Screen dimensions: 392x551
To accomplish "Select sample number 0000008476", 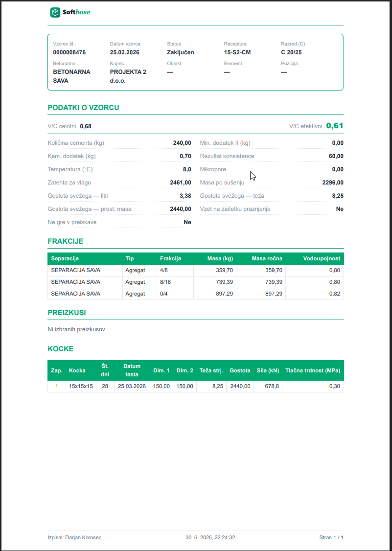I will tap(69, 52).
